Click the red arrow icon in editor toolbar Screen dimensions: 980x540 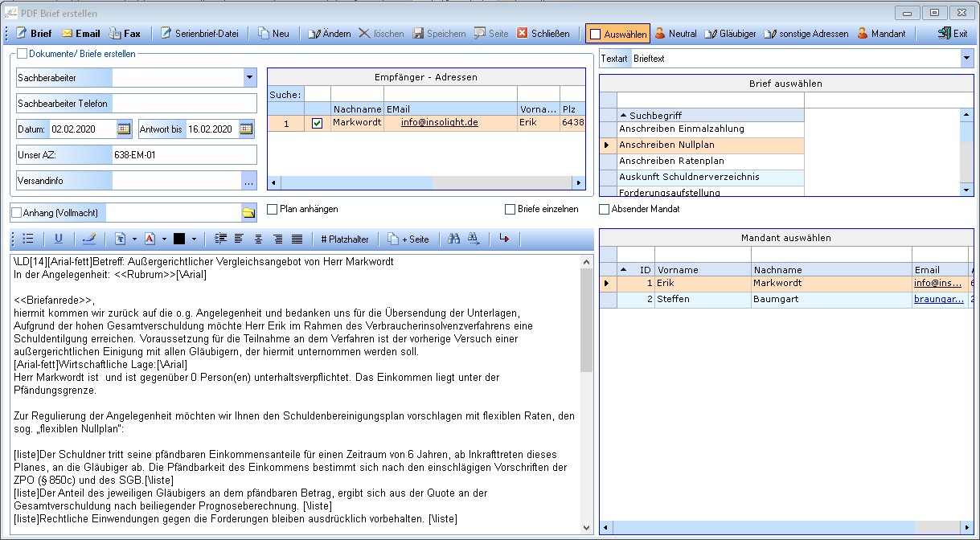505,239
